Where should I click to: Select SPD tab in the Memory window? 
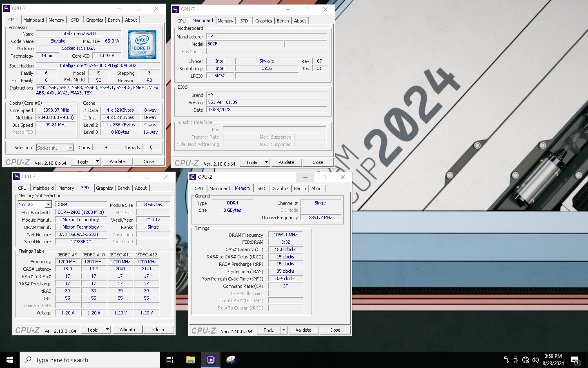261,188
